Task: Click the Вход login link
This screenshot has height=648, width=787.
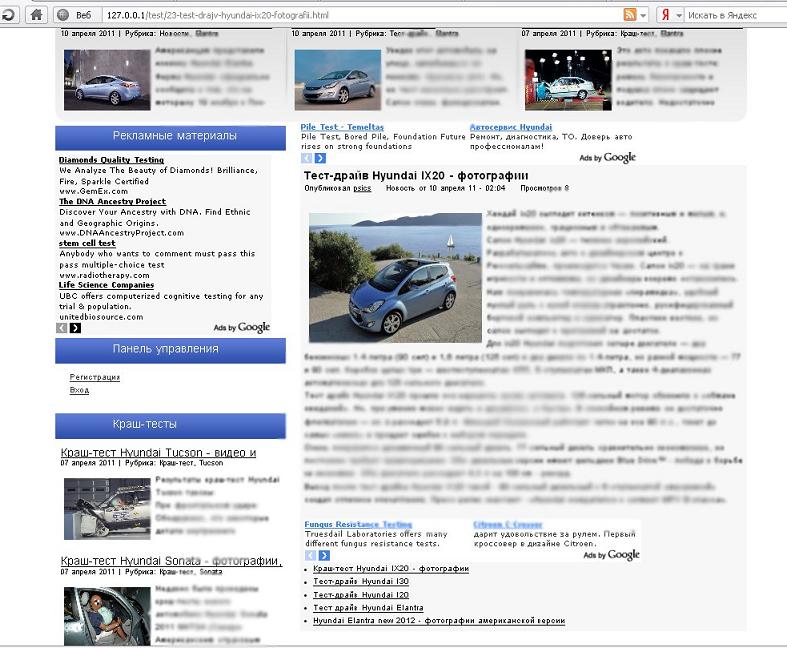Action: [x=79, y=390]
